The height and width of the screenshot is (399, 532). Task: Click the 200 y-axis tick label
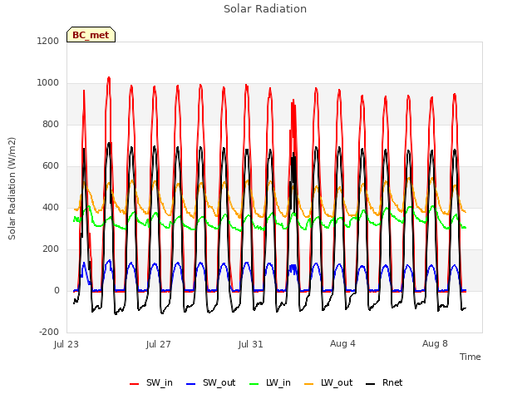[x=51, y=249]
